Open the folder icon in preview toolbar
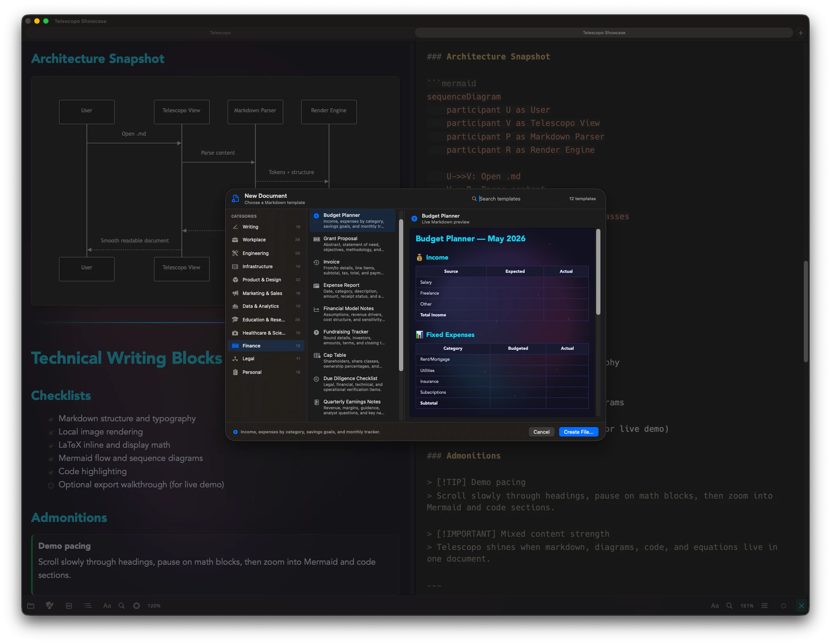This screenshot has width=831, height=644. tap(31, 606)
